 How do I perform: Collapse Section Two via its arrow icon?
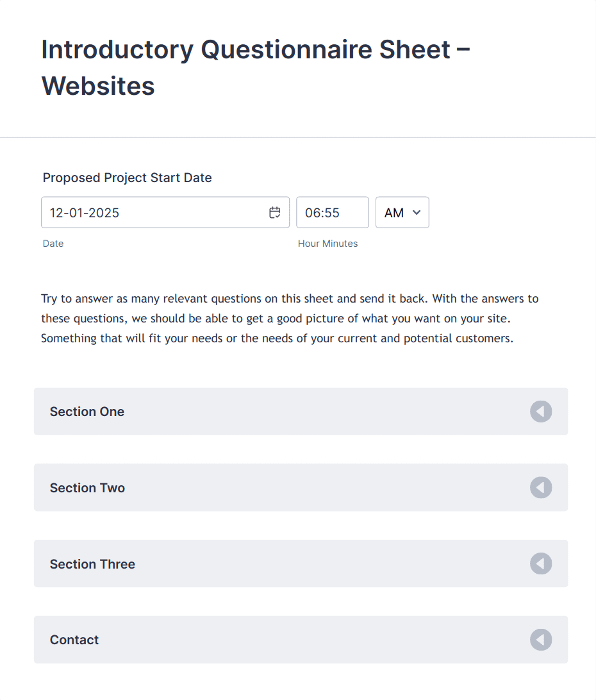(541, 487)
